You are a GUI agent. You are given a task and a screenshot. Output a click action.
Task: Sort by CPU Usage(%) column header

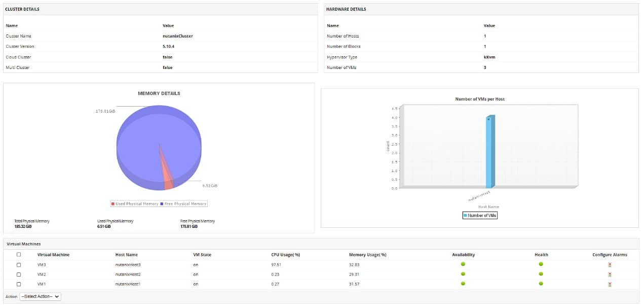(x=286, y=255)
